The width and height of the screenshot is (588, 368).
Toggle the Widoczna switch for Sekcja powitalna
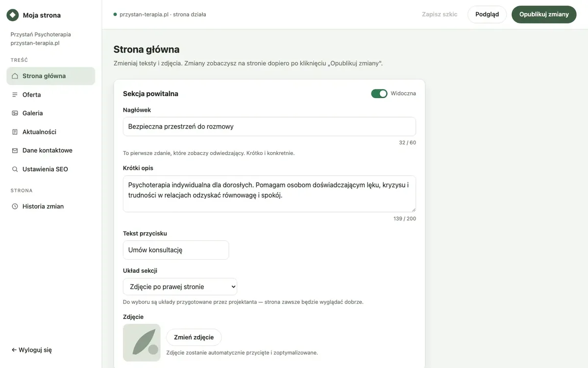[379, 94]
